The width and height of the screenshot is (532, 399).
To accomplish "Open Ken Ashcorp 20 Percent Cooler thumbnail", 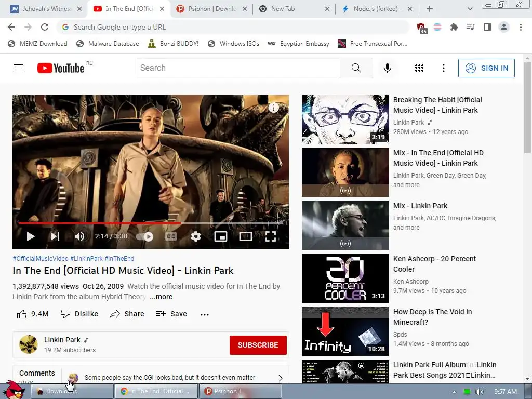I will tap(345, 278).
